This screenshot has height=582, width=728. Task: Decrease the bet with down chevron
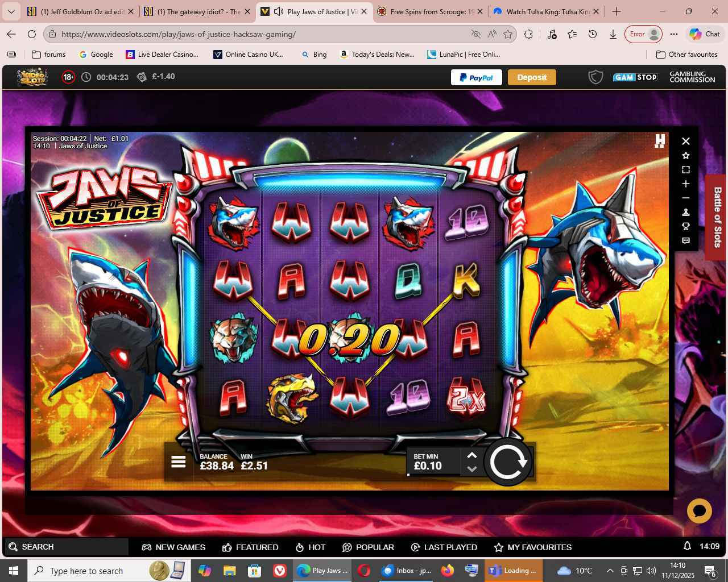471,469
